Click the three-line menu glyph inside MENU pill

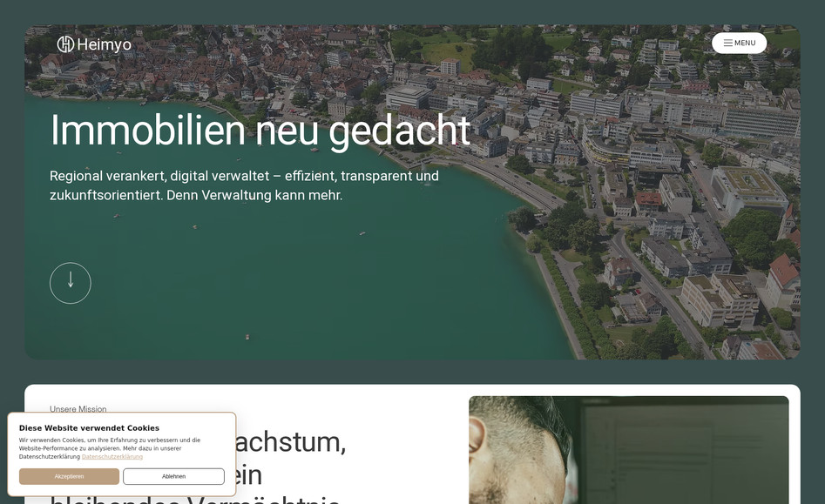point(728,43)
